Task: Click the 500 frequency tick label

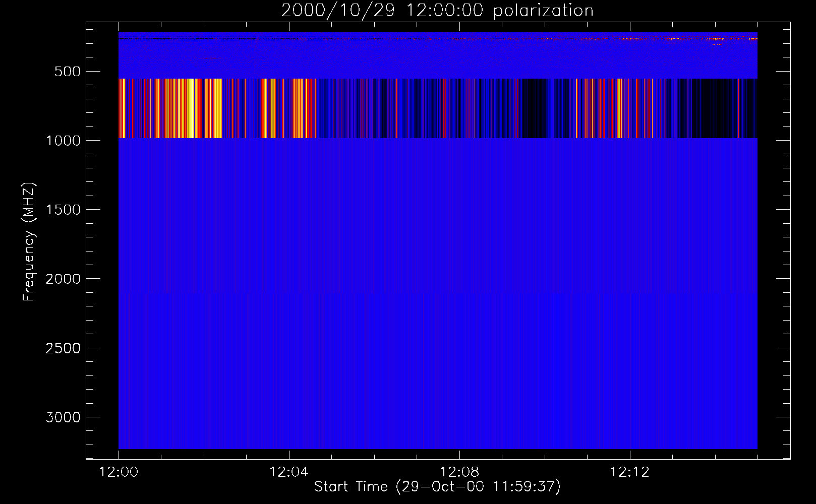Action: (68, 72)
